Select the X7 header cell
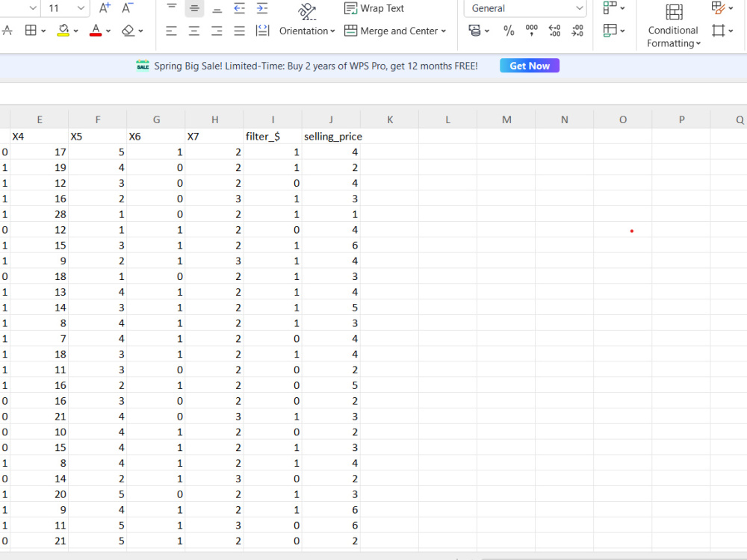 coord(214,137)
